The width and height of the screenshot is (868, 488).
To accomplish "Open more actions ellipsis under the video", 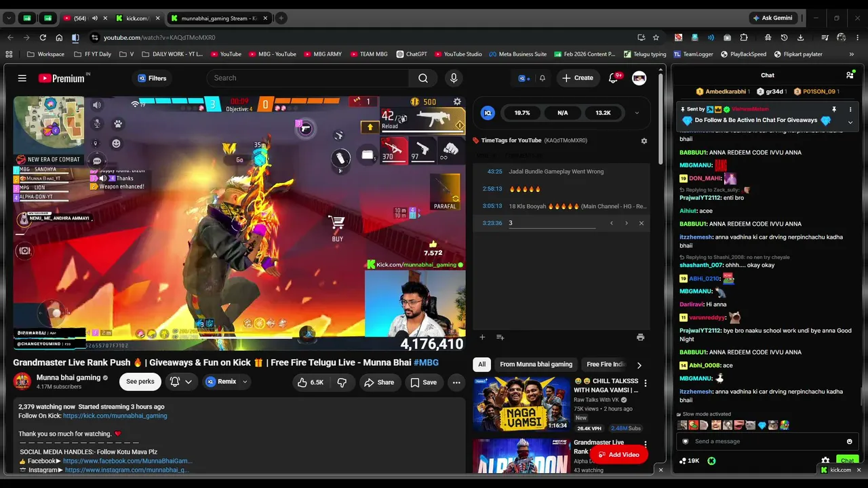I will [x=456, y=382].
